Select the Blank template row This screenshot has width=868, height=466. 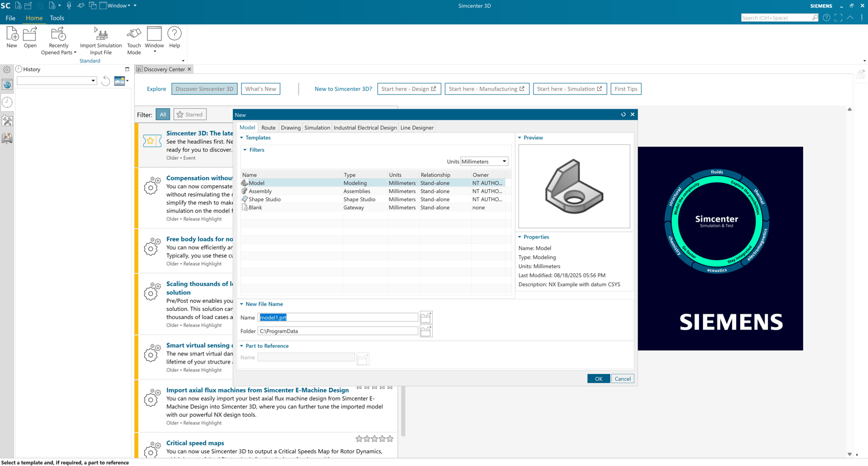[x=373, y=207]
